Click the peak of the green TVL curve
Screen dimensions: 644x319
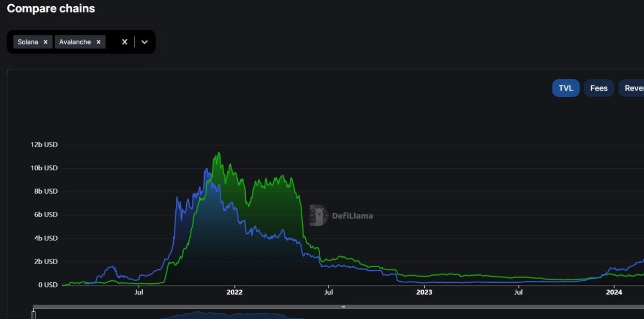(218, 153)
